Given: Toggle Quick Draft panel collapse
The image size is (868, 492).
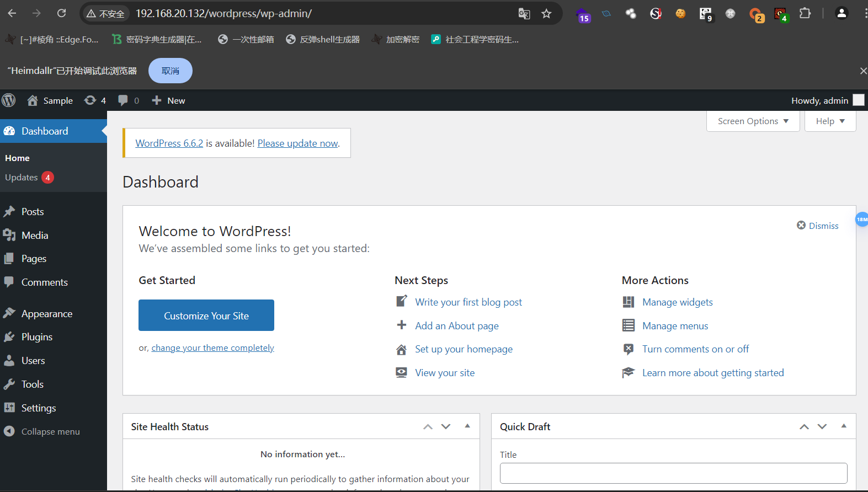Looking at the screenshot, I should point(844,426).
